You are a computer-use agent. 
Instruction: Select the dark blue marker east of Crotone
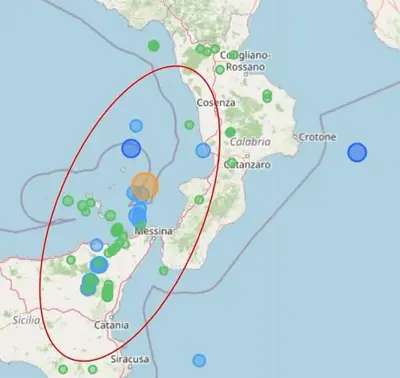357,152
